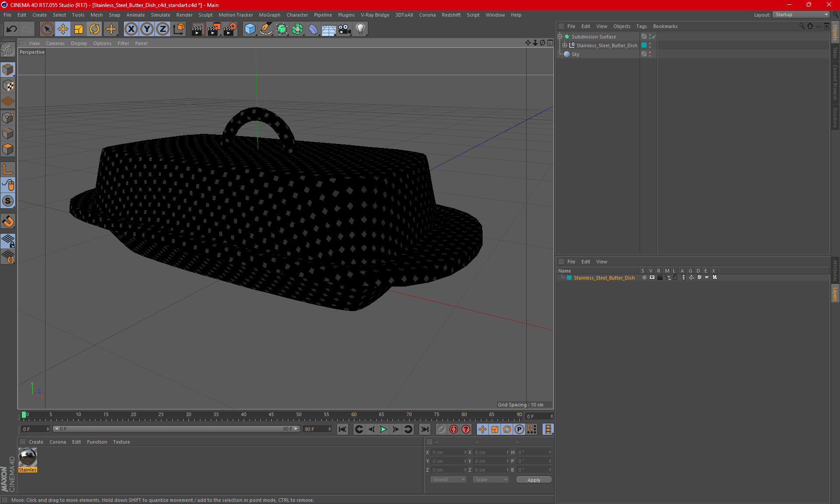
Task: Open the Layers side tab
Action: coord(835,294)
